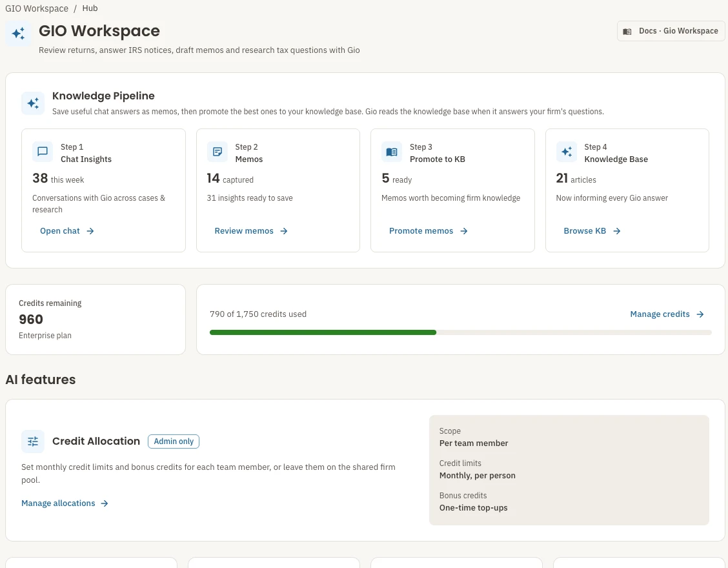This screenshot has width=728, height=568.
Task: Click the 'One-time top-ups' value
Action: click(473, 507)
